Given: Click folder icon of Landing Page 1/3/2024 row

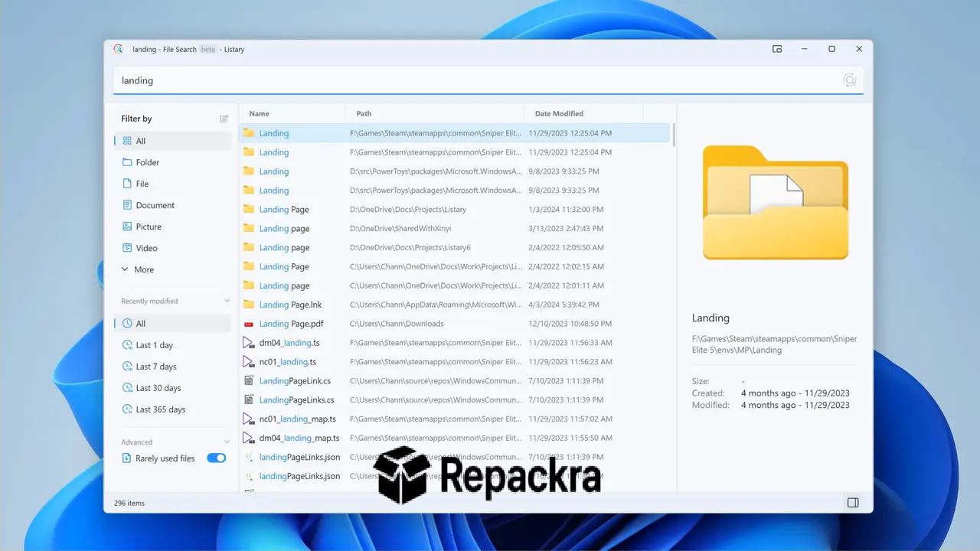Looking at the screenshot, I should [x=248, y=209].
